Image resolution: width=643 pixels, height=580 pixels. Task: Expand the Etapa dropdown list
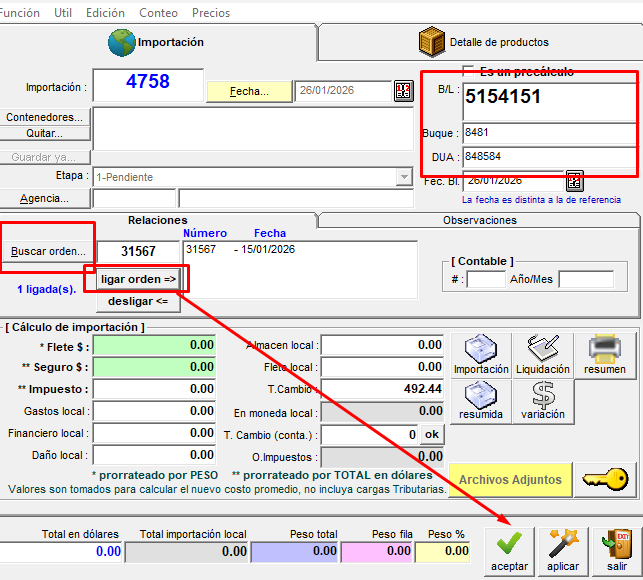coord(403,177)
